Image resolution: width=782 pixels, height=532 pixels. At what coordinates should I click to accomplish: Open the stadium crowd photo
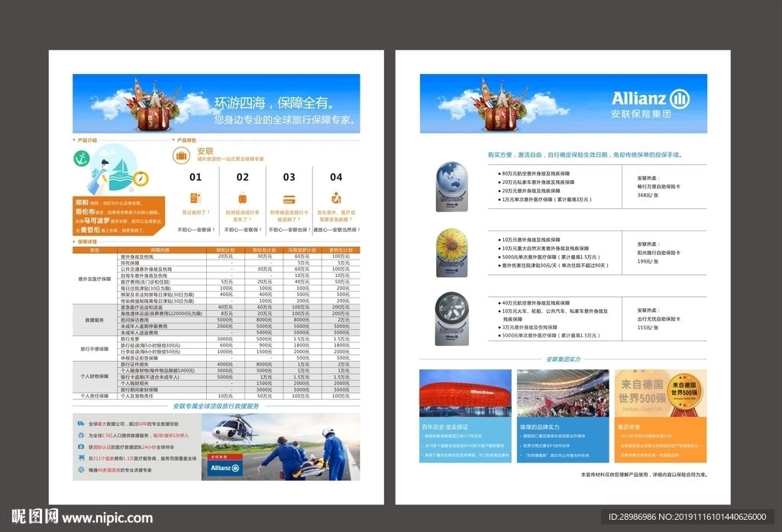click(563, 393)
